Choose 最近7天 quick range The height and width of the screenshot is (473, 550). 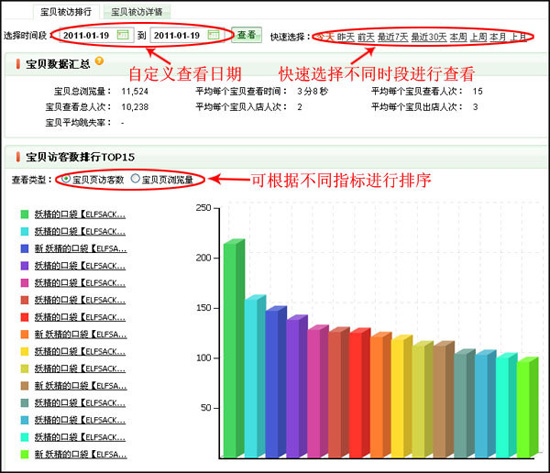[x=393, y=37]
